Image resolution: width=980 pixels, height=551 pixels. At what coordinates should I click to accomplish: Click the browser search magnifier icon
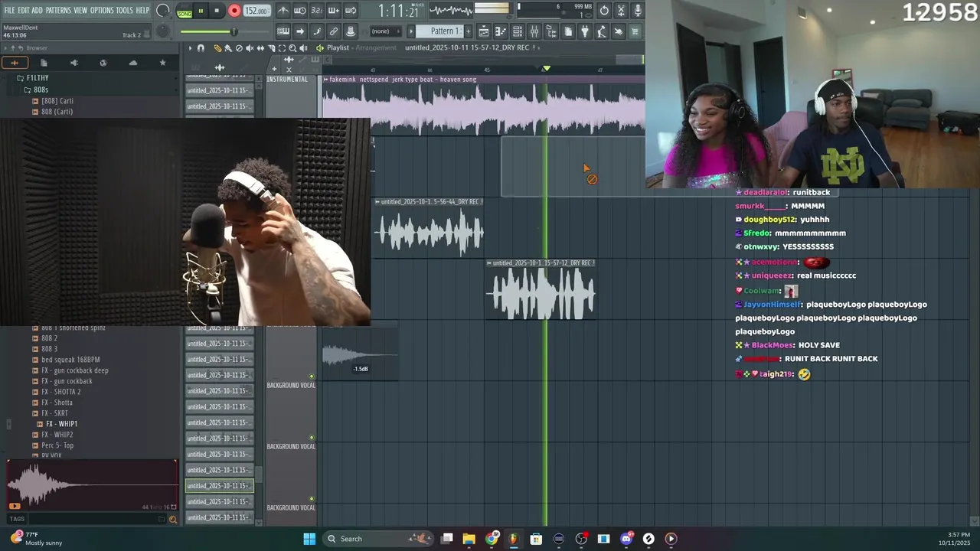coord(172,520)
